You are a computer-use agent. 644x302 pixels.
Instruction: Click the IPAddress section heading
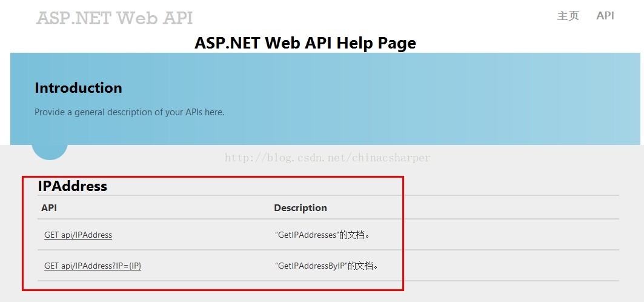pyautogui.click(x=73, y=186)
